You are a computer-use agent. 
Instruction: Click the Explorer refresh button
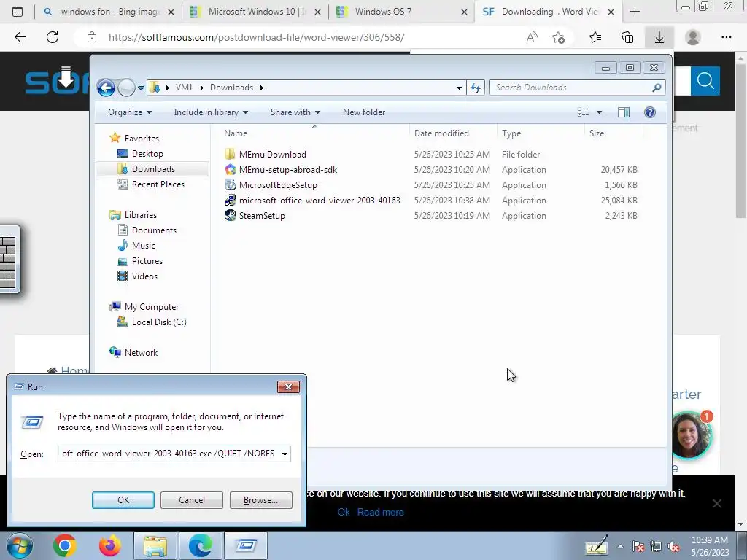[476, 87]
